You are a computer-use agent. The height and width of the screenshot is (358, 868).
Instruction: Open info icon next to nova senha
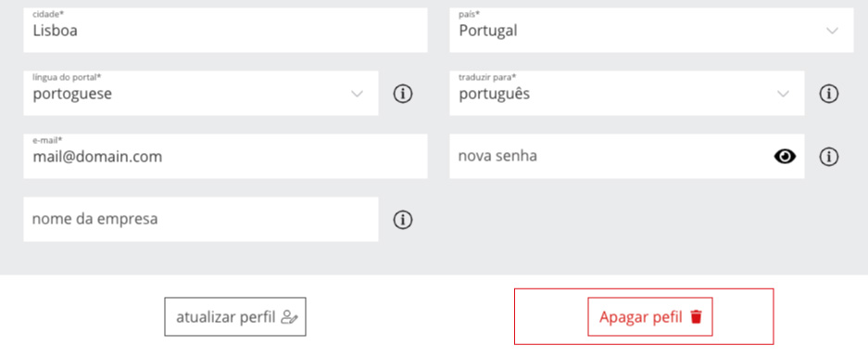[x=829, y=157]
